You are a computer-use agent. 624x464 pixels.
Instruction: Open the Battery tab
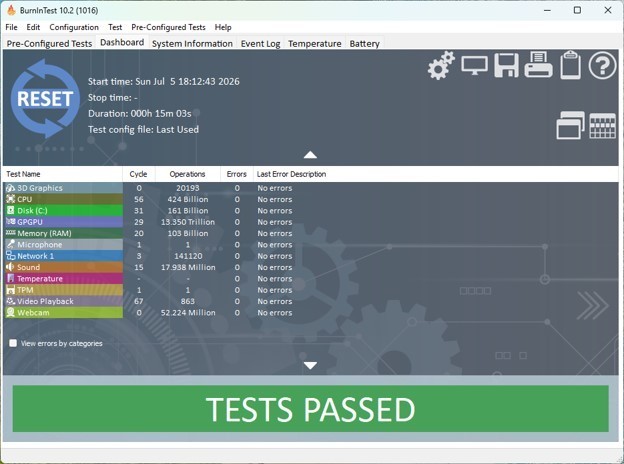click(x=364, y=43)
